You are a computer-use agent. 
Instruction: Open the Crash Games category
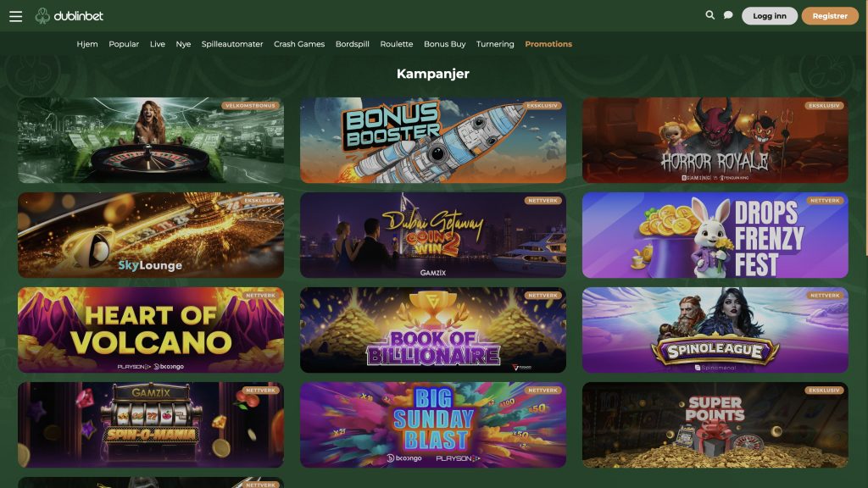pyautogui.click(x=299, y=44)
